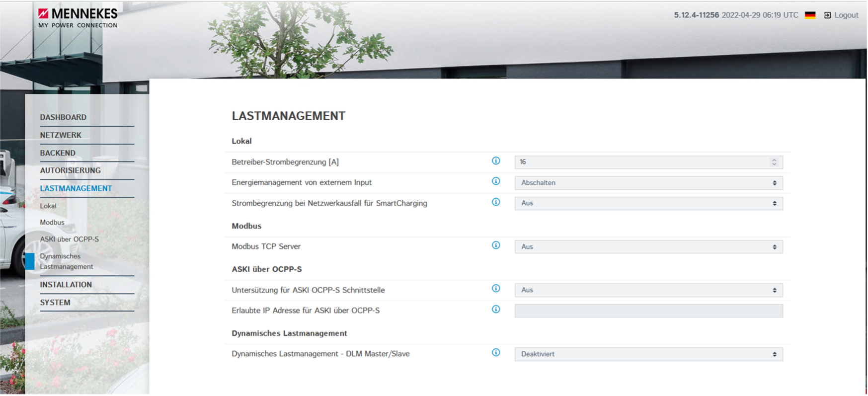Open the Dashboard menu item

coord(63,117)
